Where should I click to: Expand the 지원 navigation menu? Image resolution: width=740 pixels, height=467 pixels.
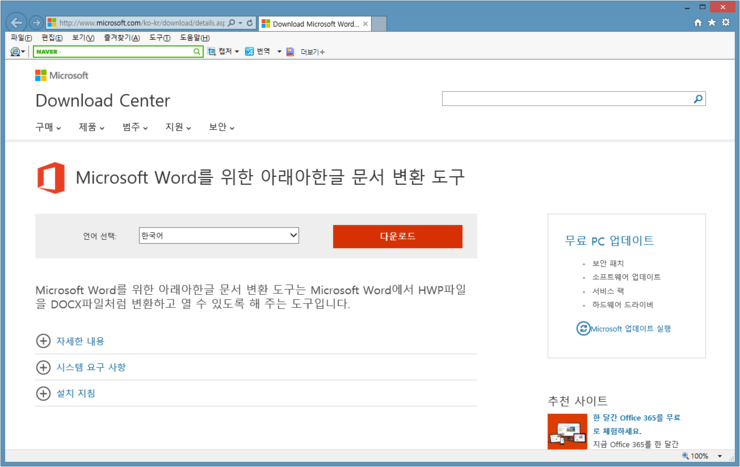point(178,127)
